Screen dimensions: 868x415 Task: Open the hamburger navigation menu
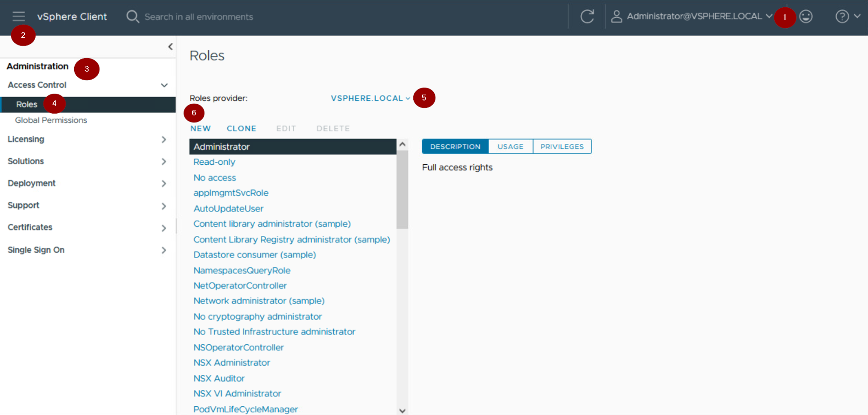19,16
